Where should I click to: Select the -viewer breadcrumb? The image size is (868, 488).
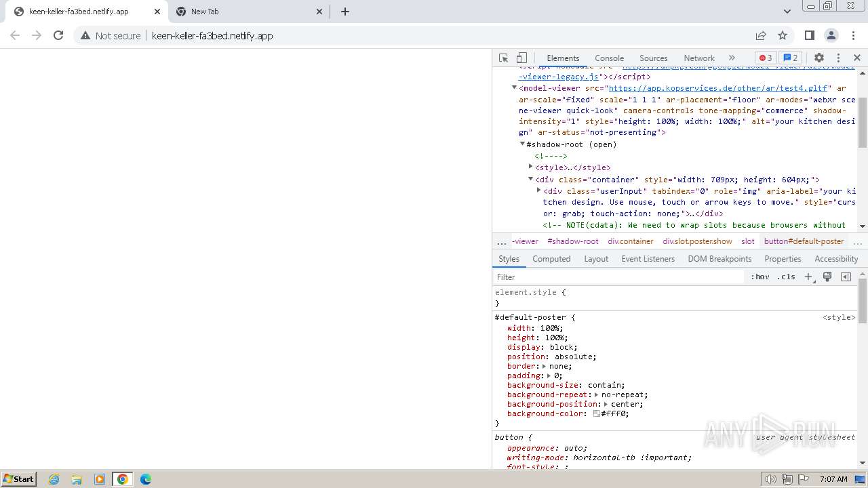tap(525, 241)
